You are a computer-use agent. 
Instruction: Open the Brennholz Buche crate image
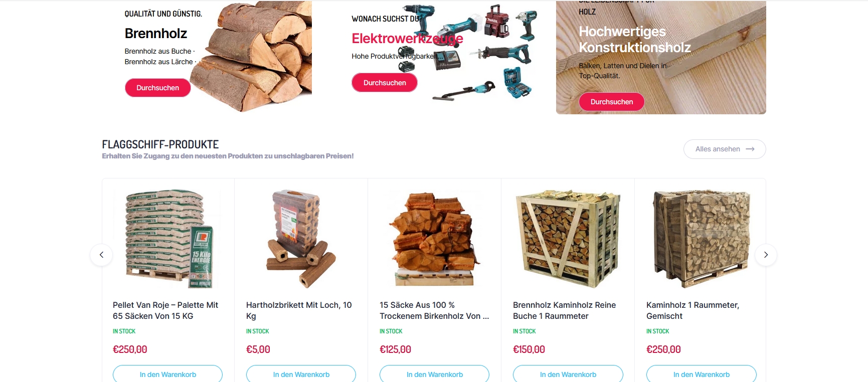click(x=568, y=239)
